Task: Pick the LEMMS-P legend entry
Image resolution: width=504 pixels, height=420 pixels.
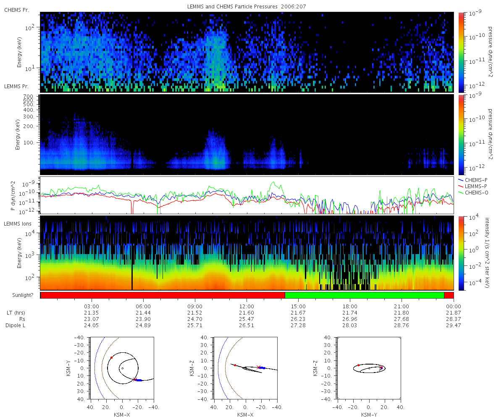Action: click(474, 186)
